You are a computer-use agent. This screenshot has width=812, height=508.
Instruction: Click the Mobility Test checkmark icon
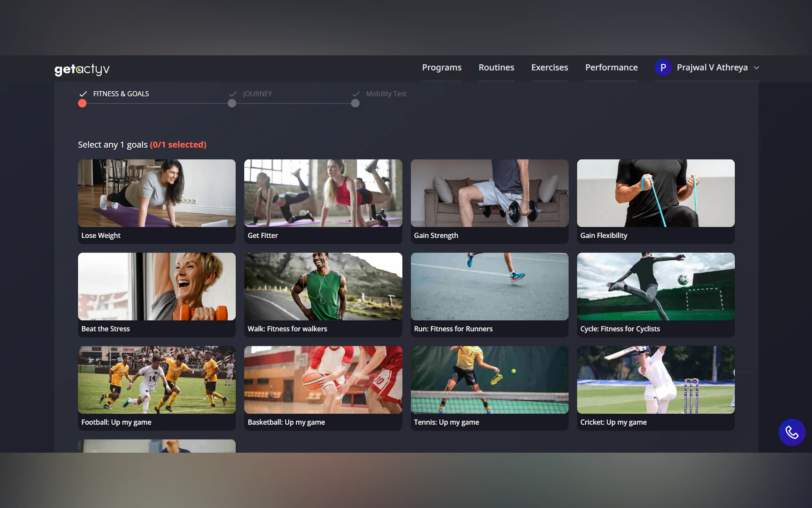(356, 94)
